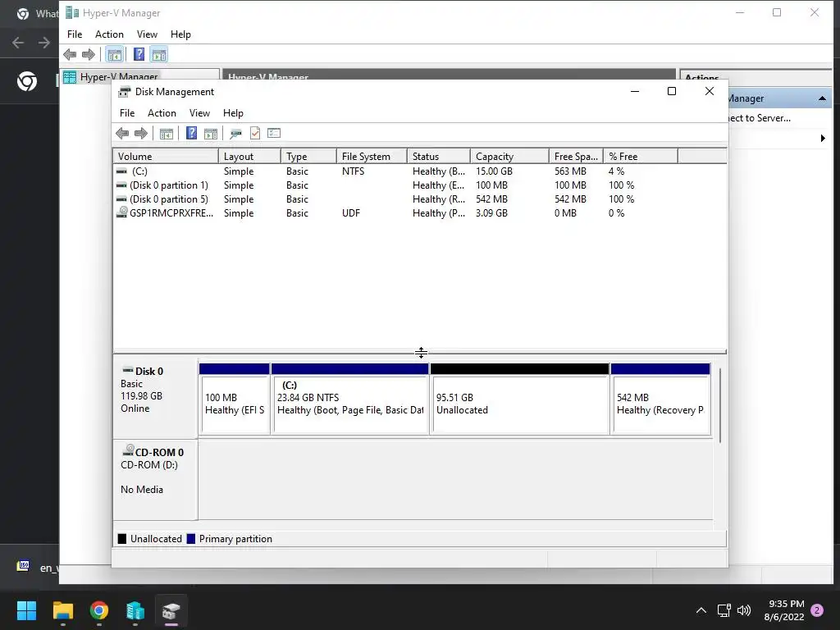
Task: Sort by the Capacity column header
Action: (509, 157)
